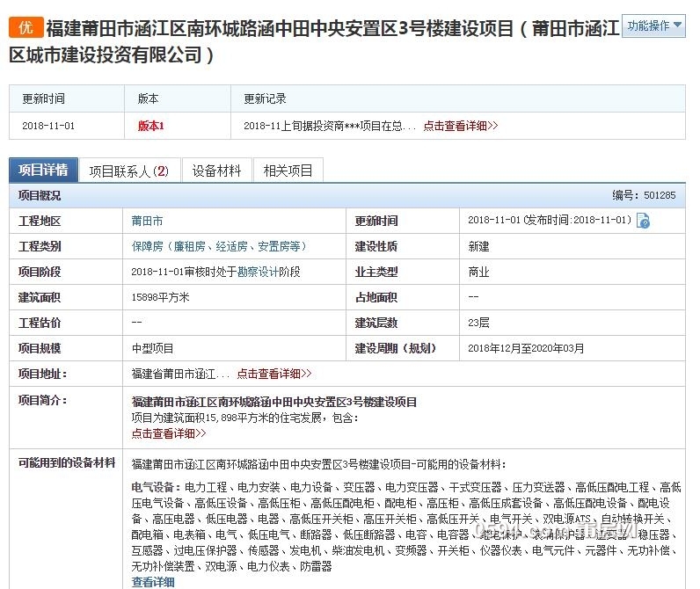The image size is (700, 589).
Task: Click the red 版本1 version link
Action: [151, 126]
